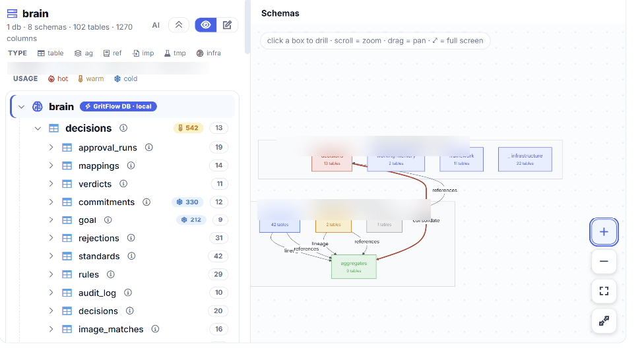The height and width of the screenshot is (356, 644).
Task: Filter by imp type
Action: pos(143,53)
